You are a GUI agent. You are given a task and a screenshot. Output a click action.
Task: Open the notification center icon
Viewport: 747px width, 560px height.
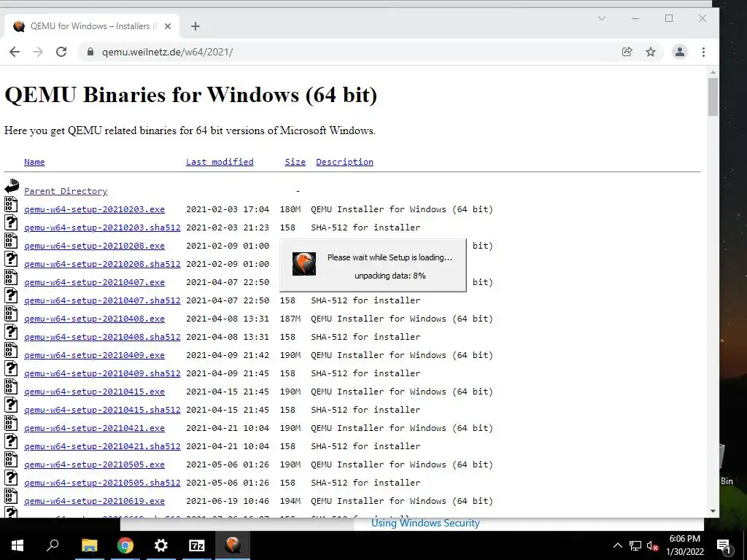point(724,545)
